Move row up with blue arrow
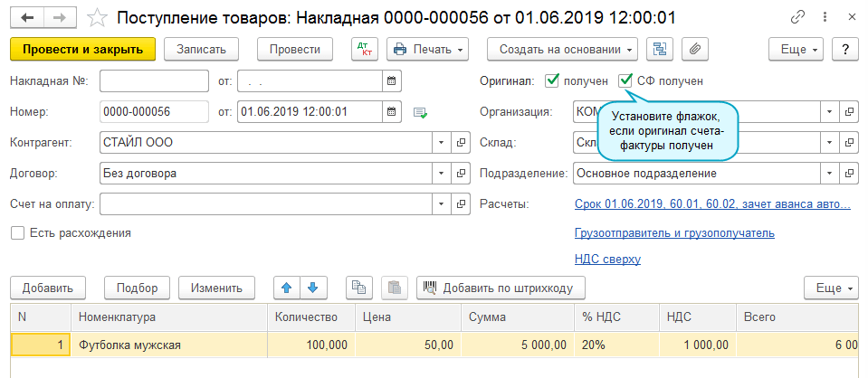 (288, 288)
